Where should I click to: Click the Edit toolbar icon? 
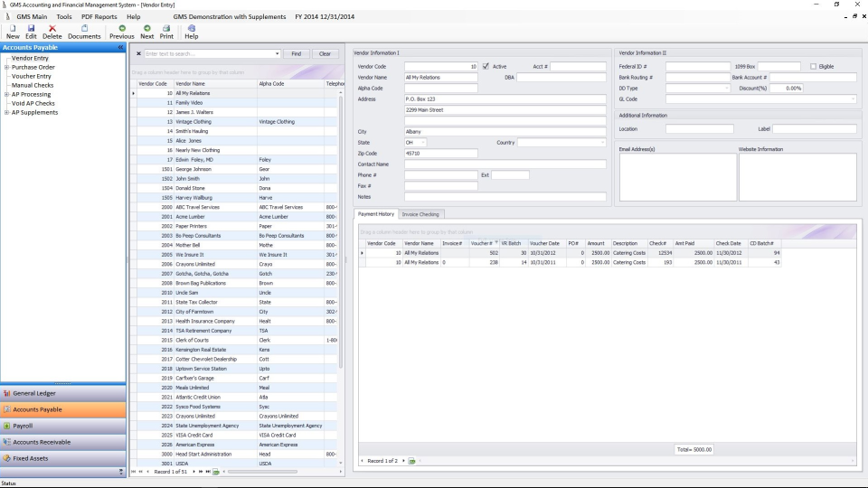coord(31,32)
